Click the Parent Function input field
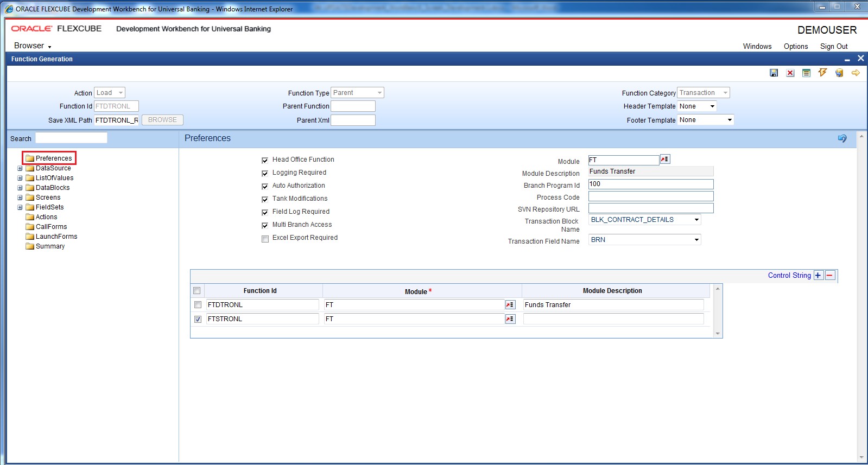Image resolution: width=868 pixels, height=465 pixels. [x=353, y=106]
